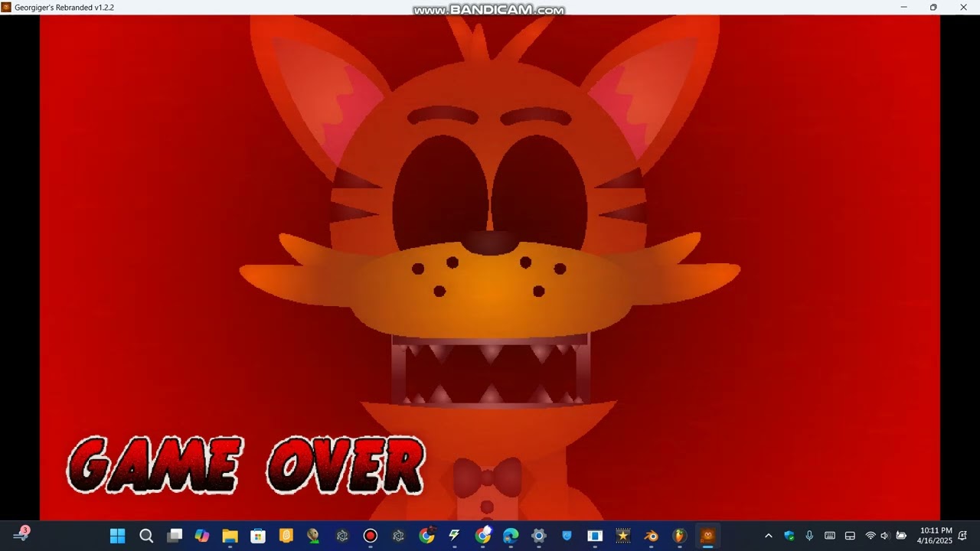Launch Microsoft Copilot from the taskbar
This screenshot has height=551, width=980.
pos(202,536)
